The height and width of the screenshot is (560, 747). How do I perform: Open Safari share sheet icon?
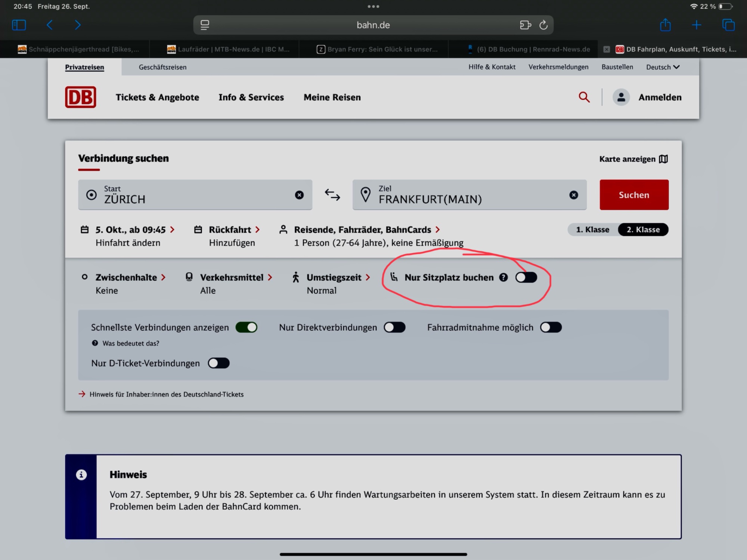(665, 25)
